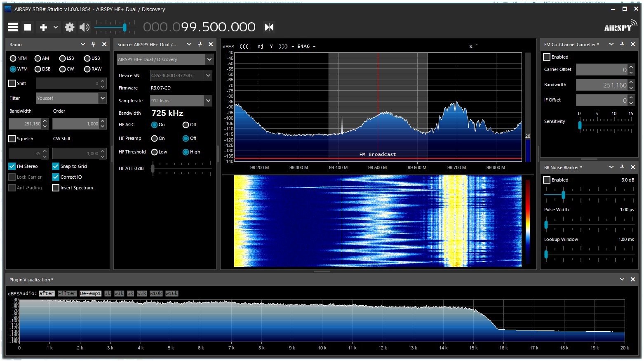Click the '3k' audio filter button
Image resolution: width=644 pixels, height=361 pixels.
click(108, 293)
